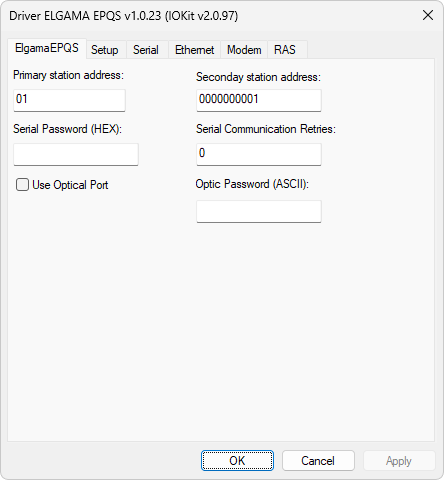Click the Primary station address label
444x480 pixels.
(68, 75)
